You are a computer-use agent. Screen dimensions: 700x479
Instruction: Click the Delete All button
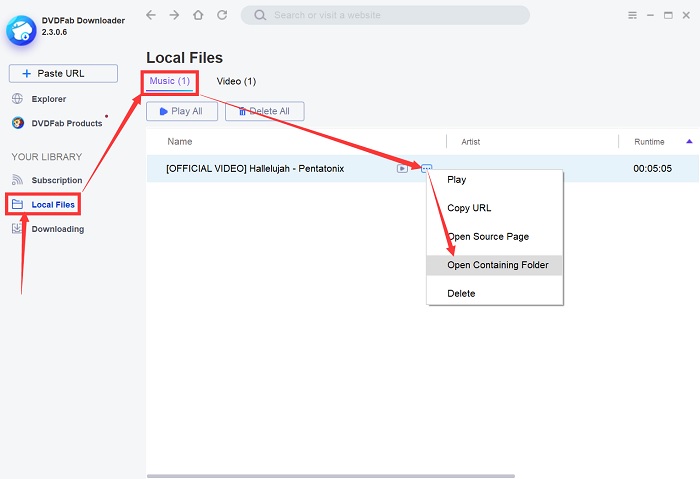265,111
